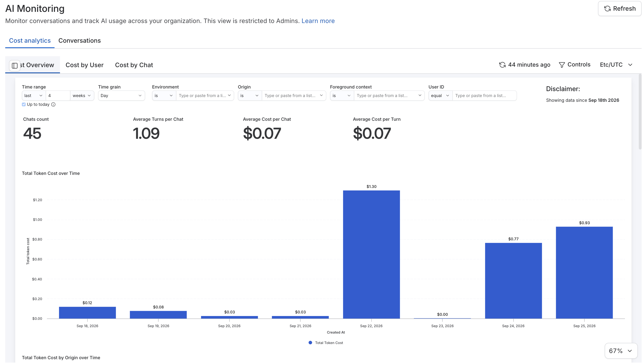Open the Learn more link

click(318, 21)
